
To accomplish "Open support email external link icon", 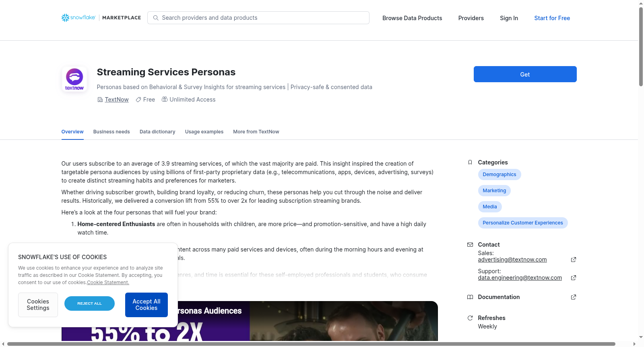I will (x=574, y=278).
